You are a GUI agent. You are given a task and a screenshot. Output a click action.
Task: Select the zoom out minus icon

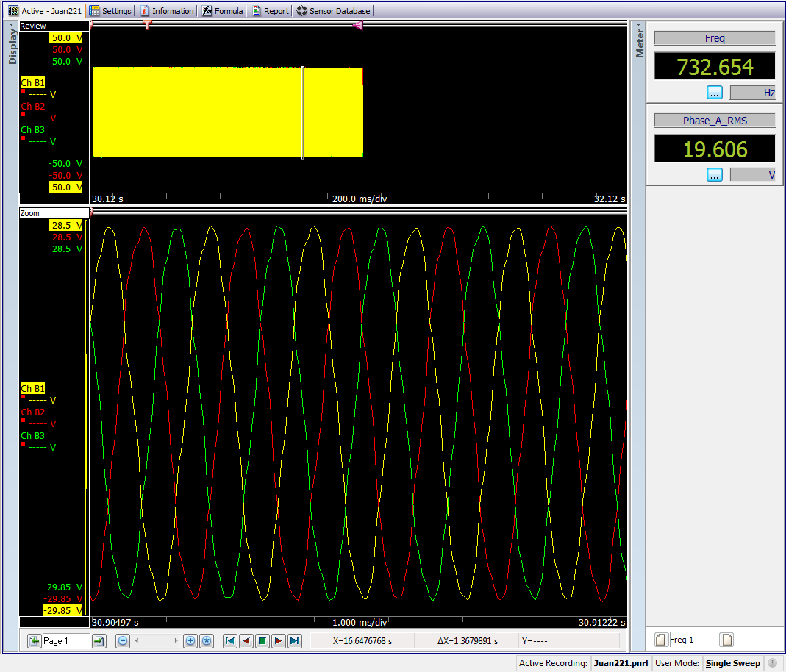click(x=122, y=641)
